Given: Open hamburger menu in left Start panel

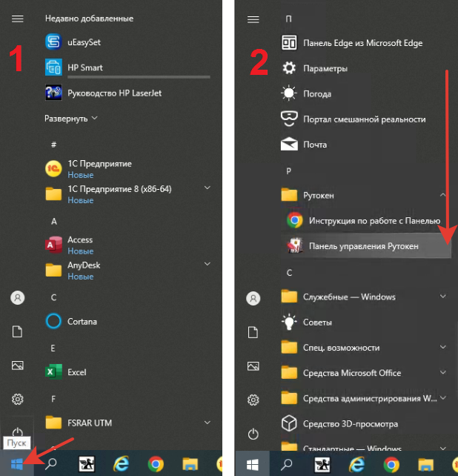Looking at the screenshot, I should [17, 19].
